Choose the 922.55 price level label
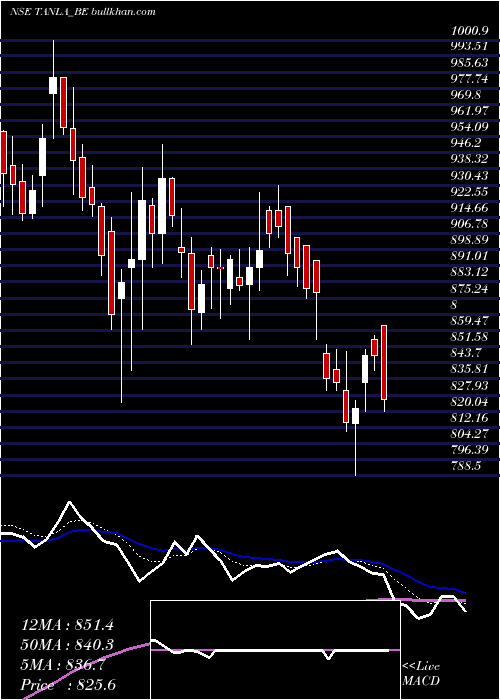 tap(471, 192)
